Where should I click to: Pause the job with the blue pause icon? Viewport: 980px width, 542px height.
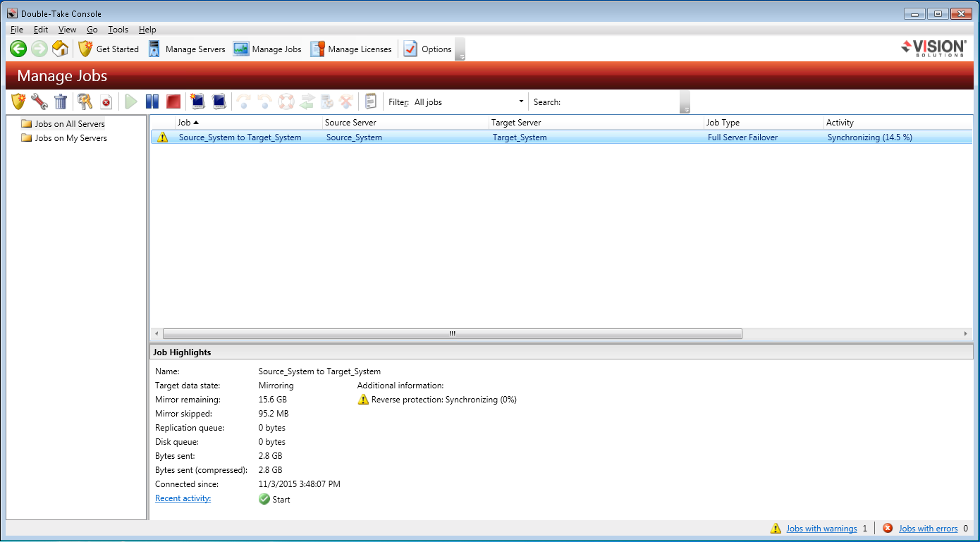152,102
